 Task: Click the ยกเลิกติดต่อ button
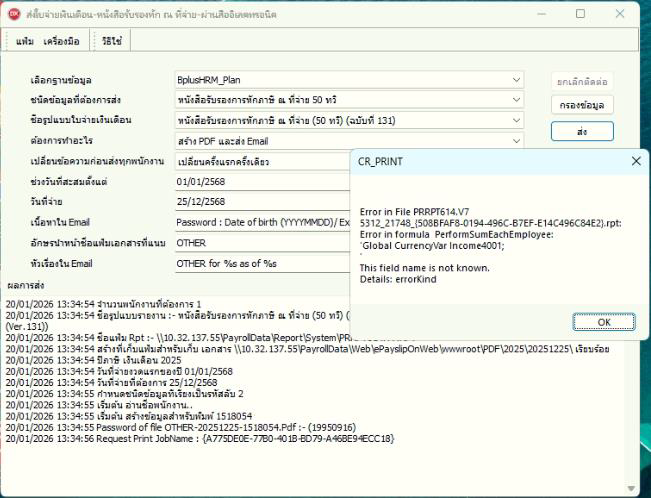[581, 80]
